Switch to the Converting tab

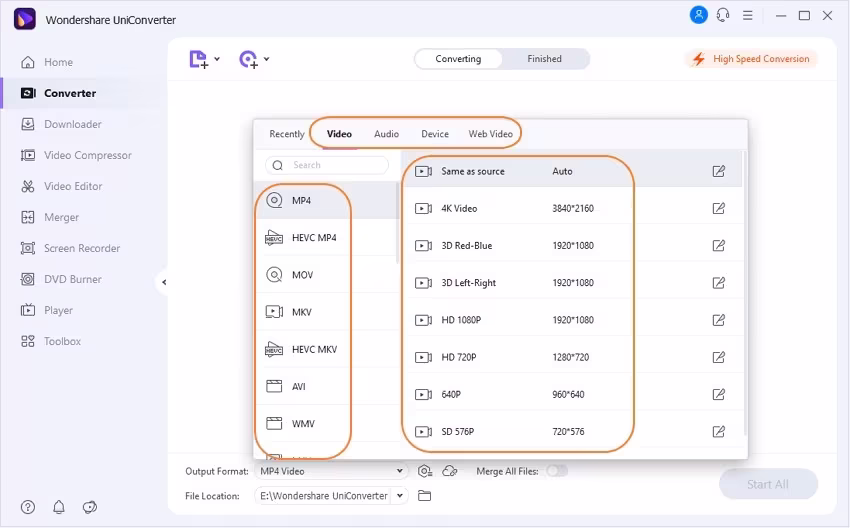[x=458, y=59]
